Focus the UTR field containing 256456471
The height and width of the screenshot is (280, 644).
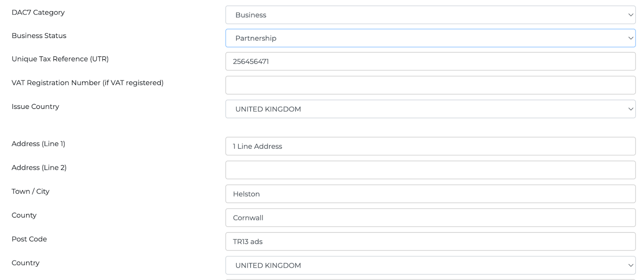(x=430, y=62)
